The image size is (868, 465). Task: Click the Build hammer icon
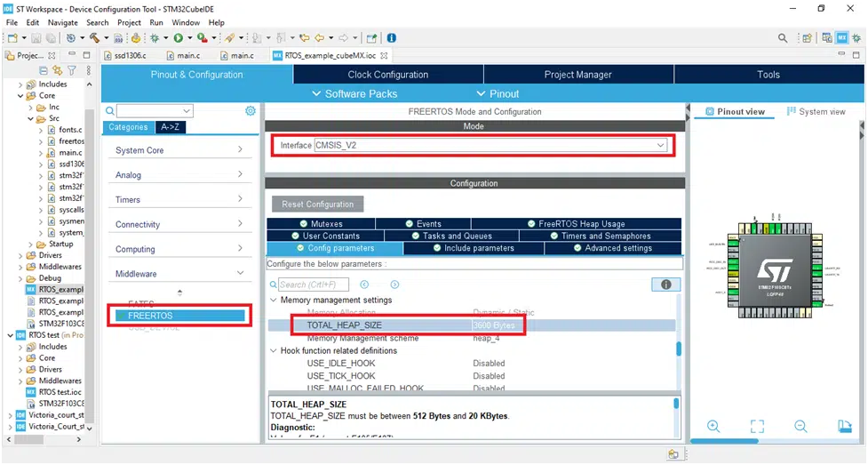pos(95,37)
